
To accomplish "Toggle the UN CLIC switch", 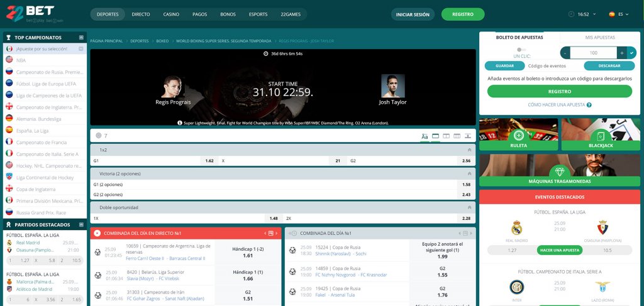I will [521, 50].
